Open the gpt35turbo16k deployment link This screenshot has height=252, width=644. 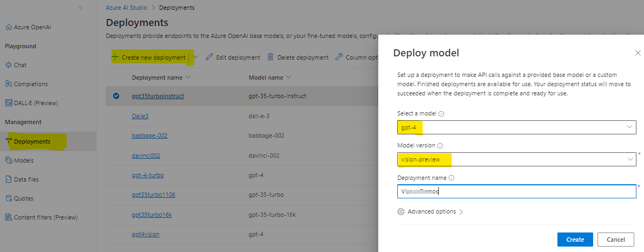pos(152,215)
